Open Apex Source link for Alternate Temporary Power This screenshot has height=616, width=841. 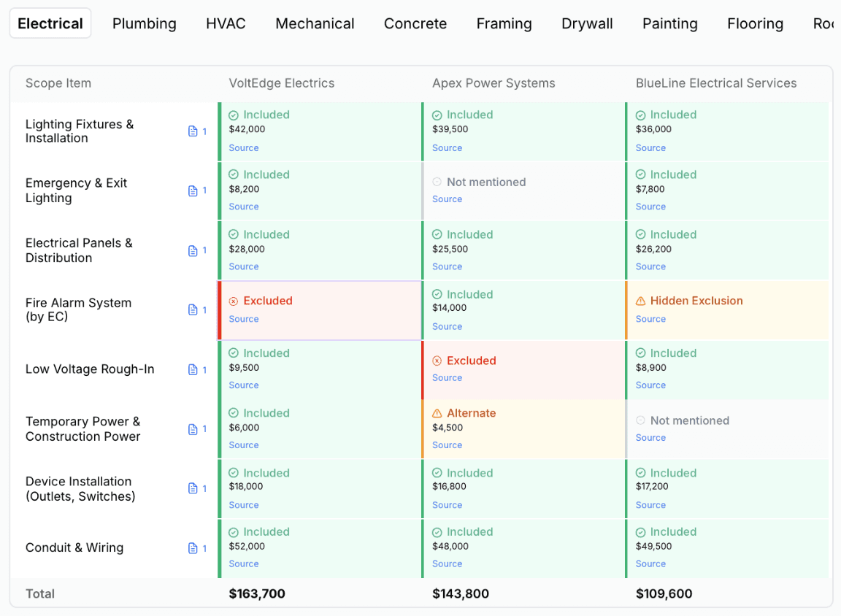click(448, 445)
